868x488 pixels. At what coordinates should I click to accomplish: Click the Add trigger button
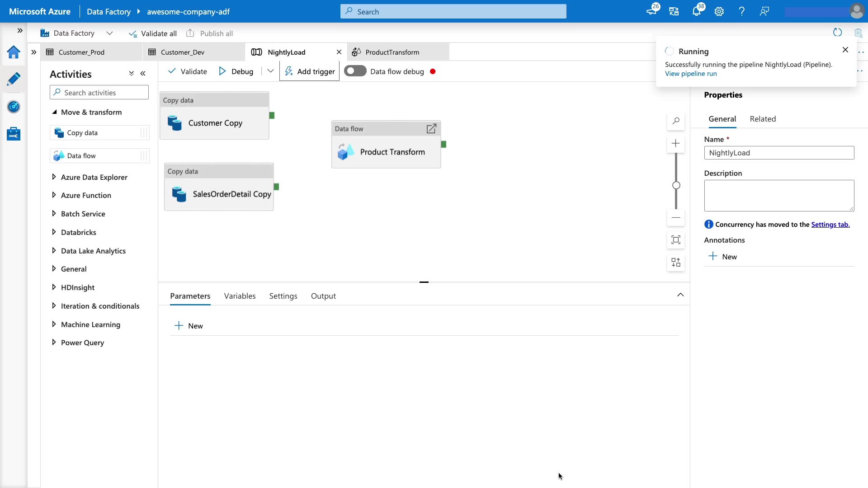tap(310, 71)
